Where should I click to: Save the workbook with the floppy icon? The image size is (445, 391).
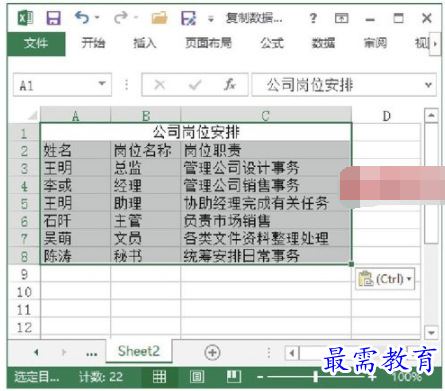tap(53, 18)
